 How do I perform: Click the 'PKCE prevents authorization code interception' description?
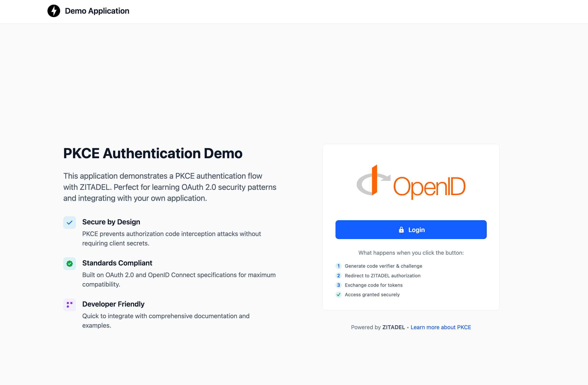pos(171,238)
